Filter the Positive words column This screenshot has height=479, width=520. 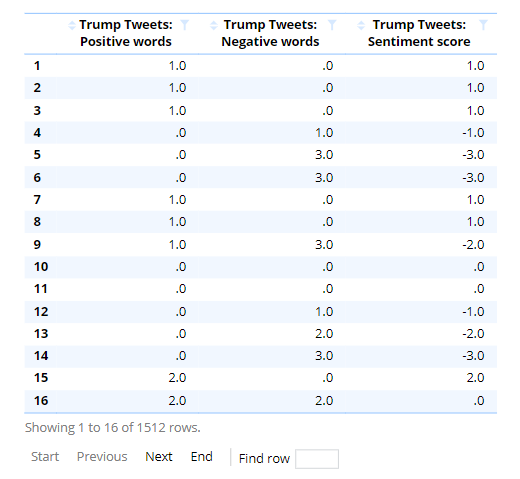tap(184, 25)
